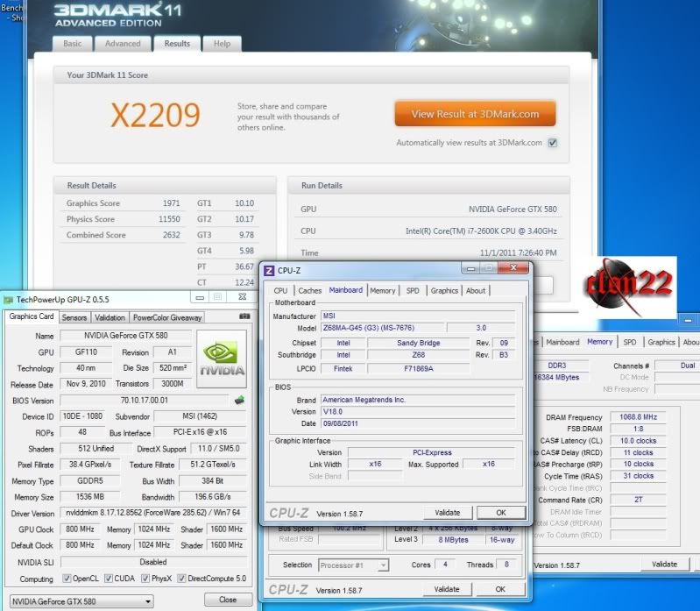Open the PowerColor Giveaway tab
Image resolution: width=700 pixels, height=611 pixels.
click(x=167, y=317)
